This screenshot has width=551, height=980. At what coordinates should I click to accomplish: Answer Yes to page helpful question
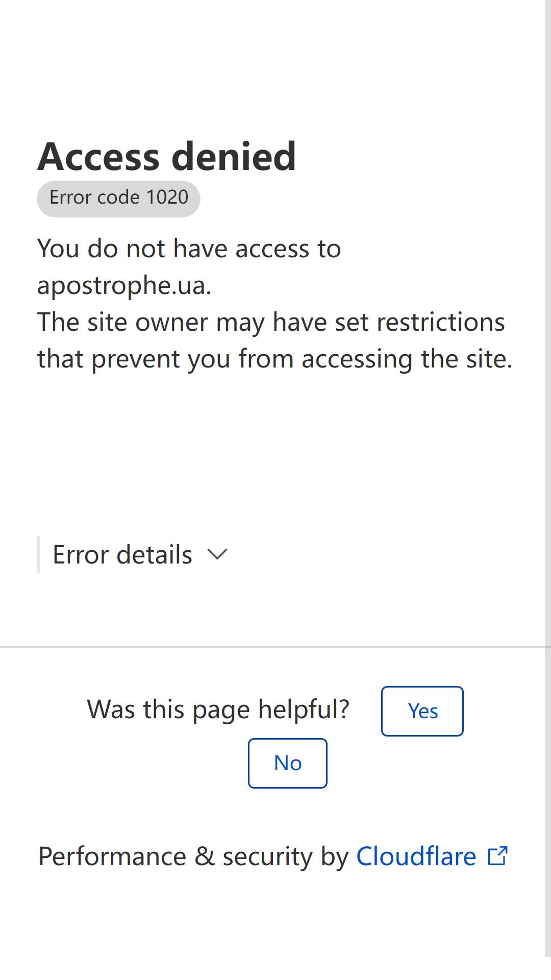coord(422,711)
